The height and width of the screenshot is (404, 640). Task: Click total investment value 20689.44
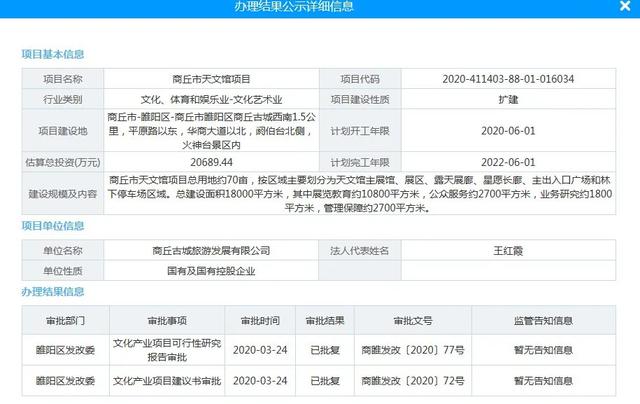211,162
